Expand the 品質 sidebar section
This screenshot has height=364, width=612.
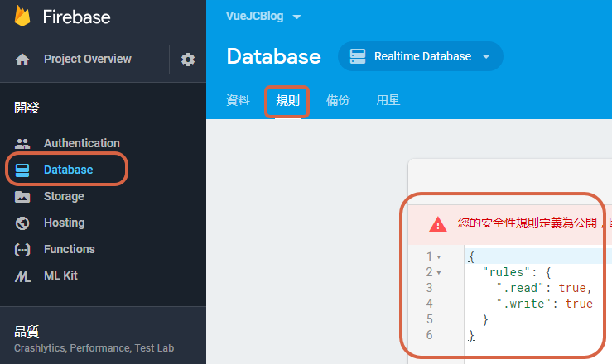(103, 338)
